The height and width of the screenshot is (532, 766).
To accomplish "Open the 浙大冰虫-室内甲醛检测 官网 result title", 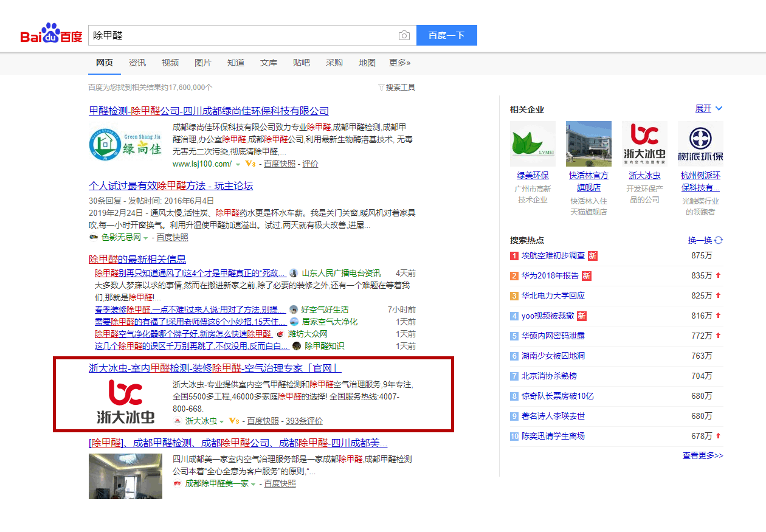I will click(215, 368).
